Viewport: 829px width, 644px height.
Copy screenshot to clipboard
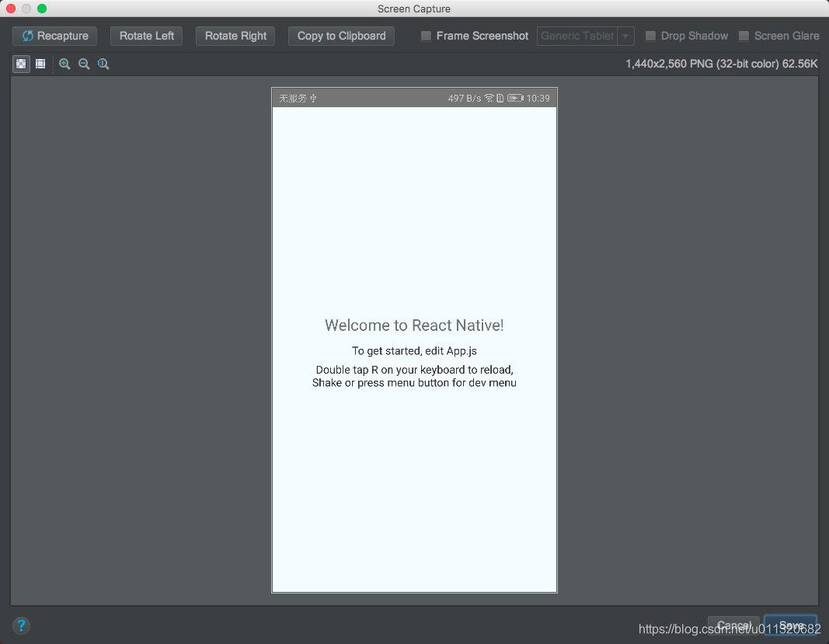click(x=341, y=36)
